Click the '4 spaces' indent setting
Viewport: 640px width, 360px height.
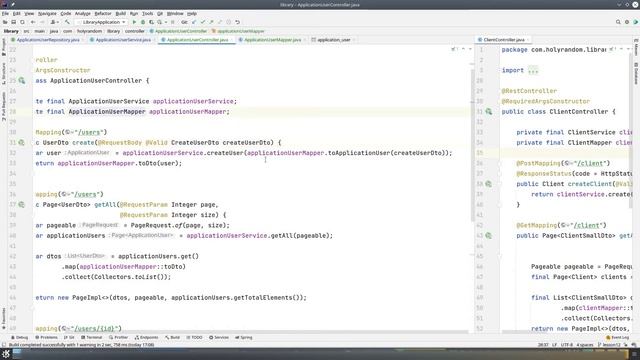pyautogui.click(x=584, y=345)
